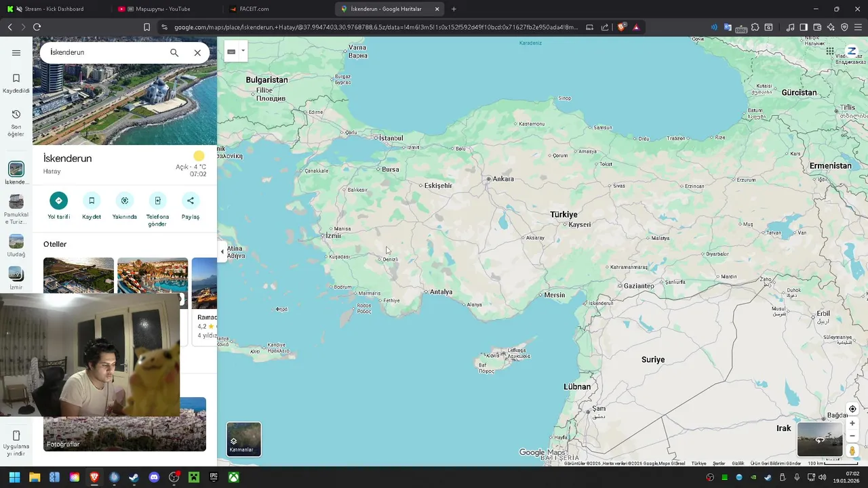The height and width of the screenshot is (488, 868).
Task: Open the first hotel card thumbnail
Action: coord(79,275)
